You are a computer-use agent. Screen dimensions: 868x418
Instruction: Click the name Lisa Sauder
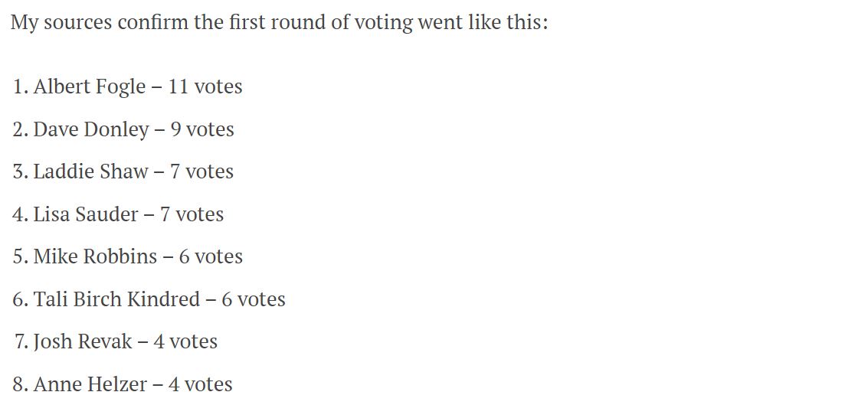pos(86,214)
